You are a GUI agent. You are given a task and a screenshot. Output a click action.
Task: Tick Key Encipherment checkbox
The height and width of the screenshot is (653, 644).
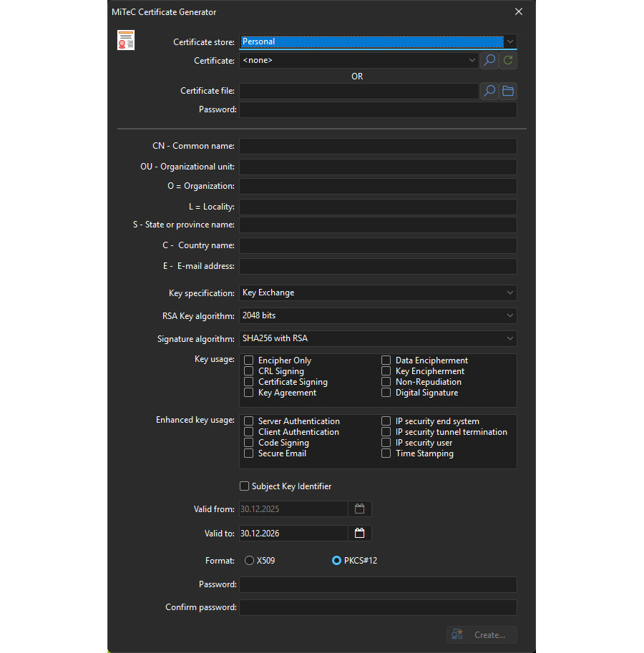point(386,371)
